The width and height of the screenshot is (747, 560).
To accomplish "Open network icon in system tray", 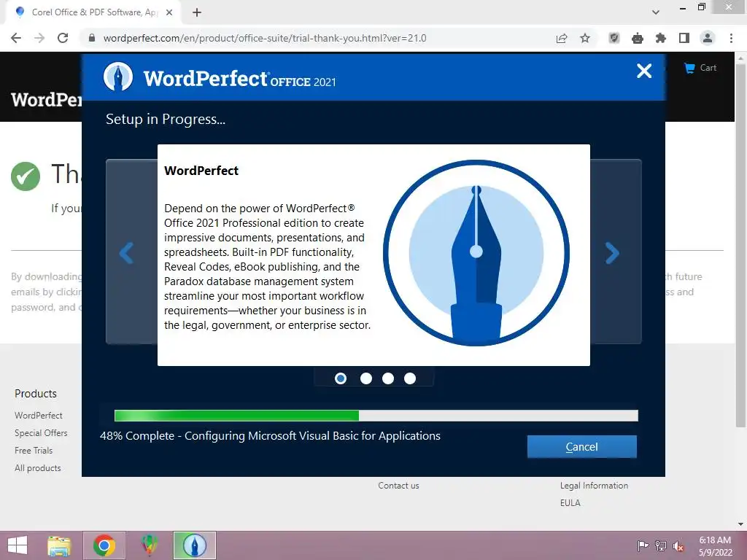I will click(x=661, y=545).
